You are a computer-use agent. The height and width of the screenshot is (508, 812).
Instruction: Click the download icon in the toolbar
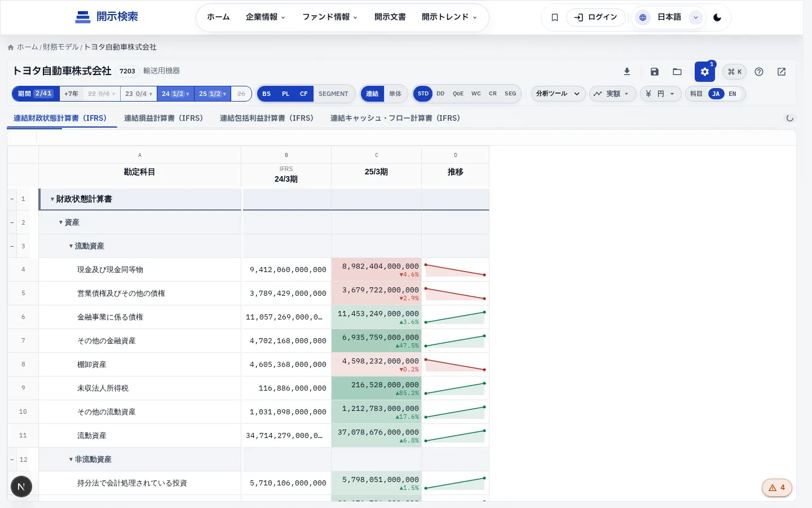pos(626,72)
